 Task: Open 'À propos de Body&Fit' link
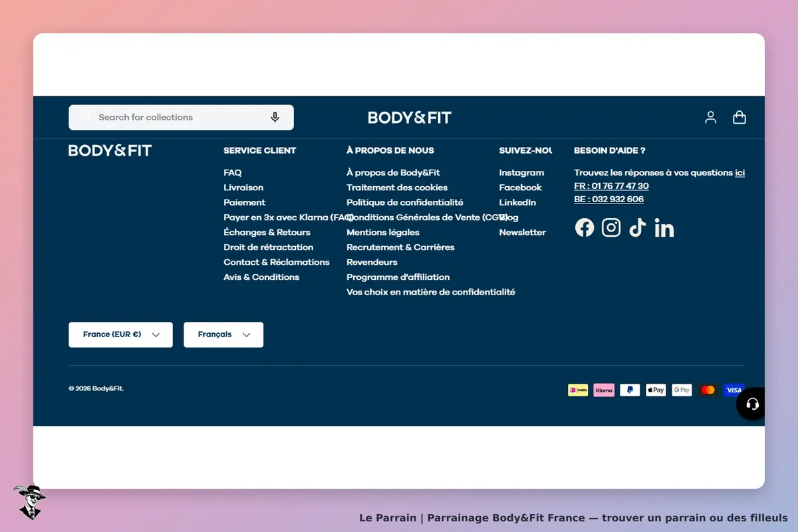tap(393, 173)
